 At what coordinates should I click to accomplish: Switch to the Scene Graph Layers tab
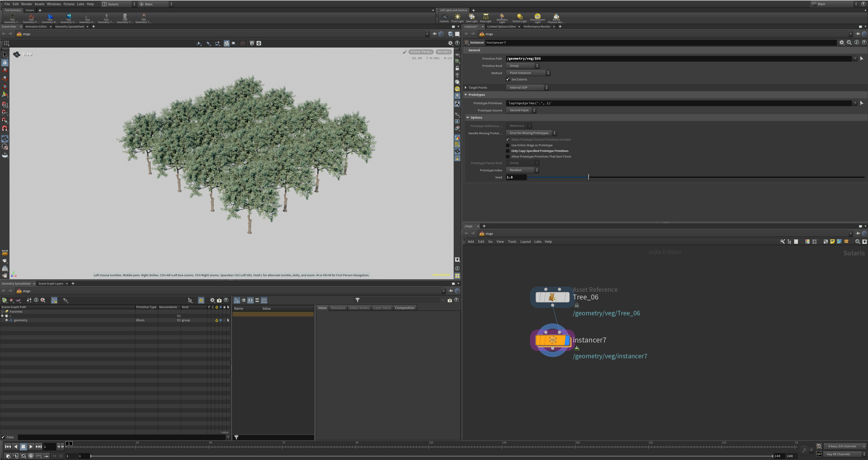51,283
